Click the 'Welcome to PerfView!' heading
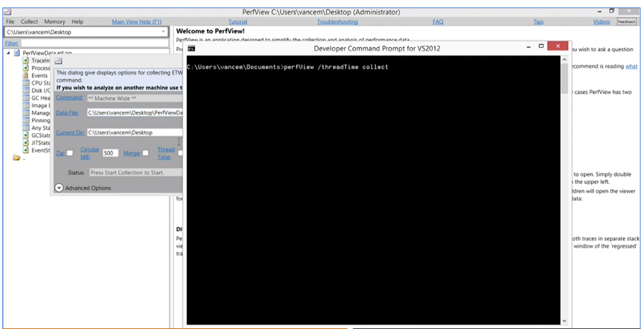This screenshot has width=644, height=329. tap(210, 31)
